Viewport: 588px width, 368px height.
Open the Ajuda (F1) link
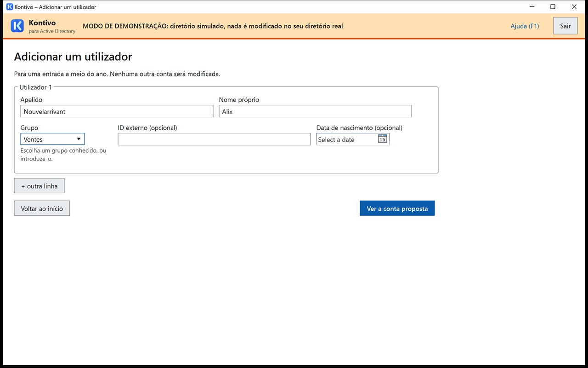point(525,26)
